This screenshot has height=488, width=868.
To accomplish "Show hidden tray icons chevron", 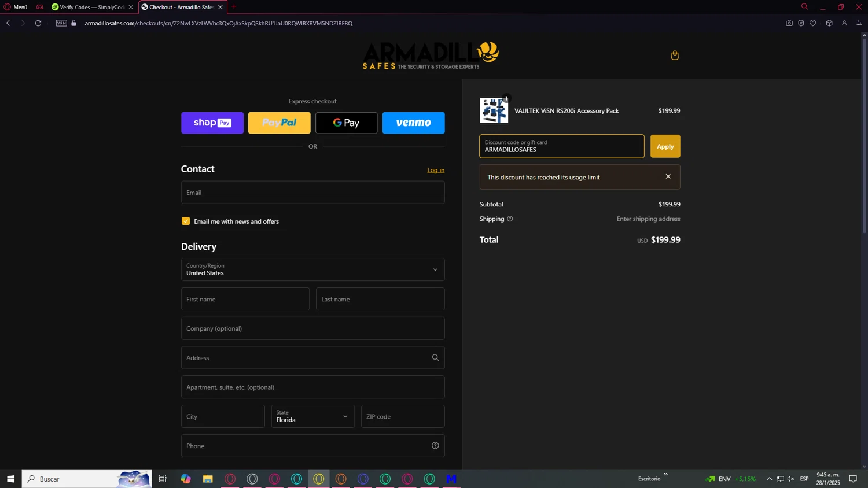I will pos(769,479).
